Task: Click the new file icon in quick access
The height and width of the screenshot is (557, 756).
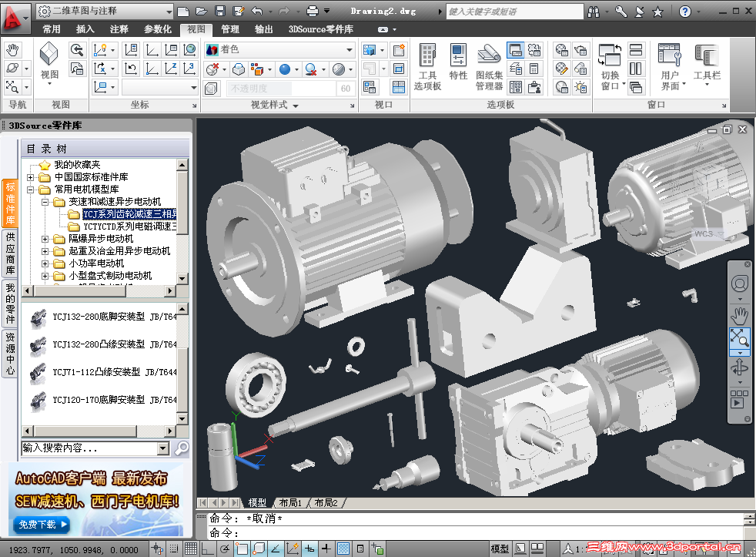Action: (x=183, y=11)
